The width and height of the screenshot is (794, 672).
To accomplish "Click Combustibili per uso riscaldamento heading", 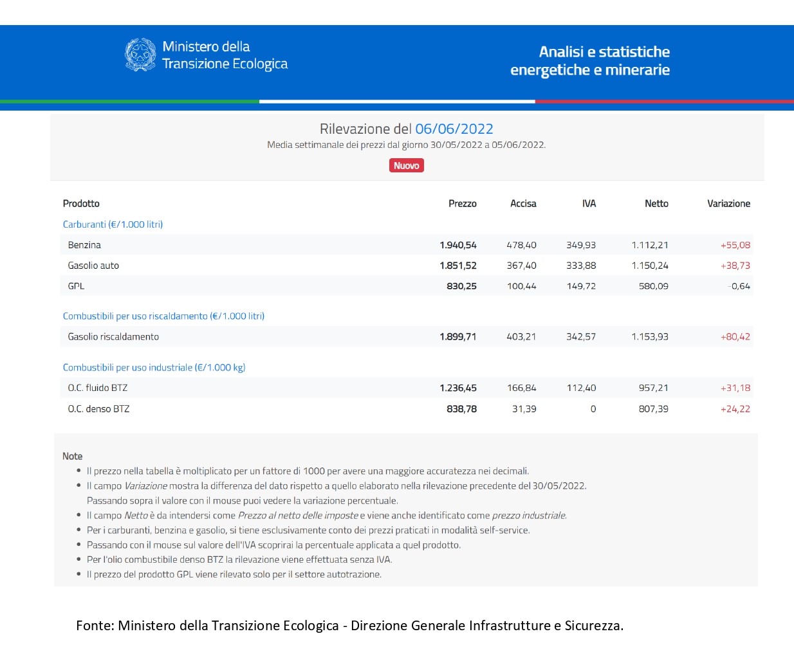I will (x=163, y=316).
